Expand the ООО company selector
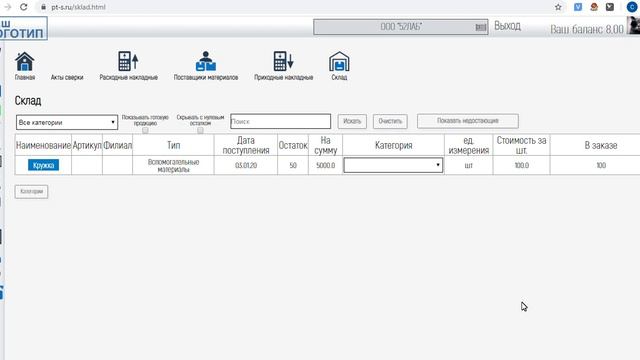 (400, 27)
